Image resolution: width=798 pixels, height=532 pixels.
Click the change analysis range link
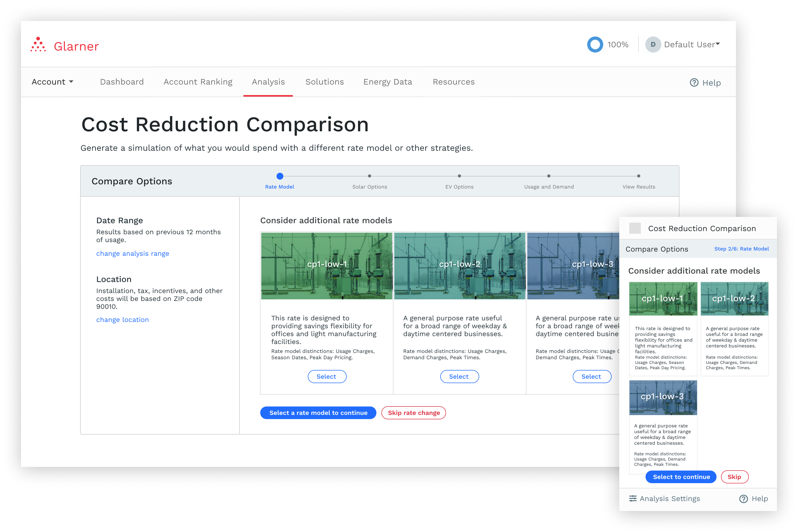(x=132, y=253)
